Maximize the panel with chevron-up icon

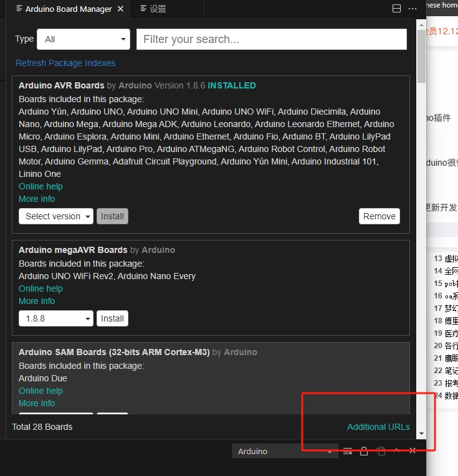pyautogui.click(x=396, y=450)
